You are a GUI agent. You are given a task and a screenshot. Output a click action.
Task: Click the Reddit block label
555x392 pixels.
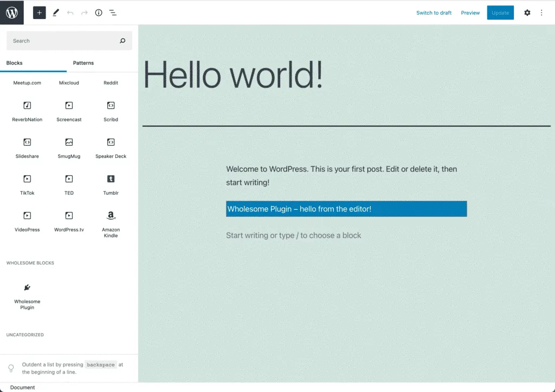point(111,83)
